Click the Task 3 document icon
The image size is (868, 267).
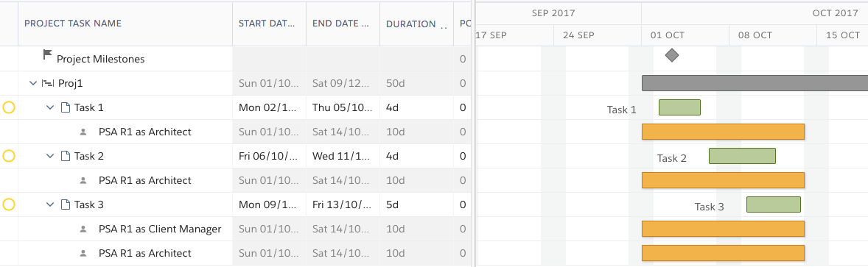tap(65, 205)
